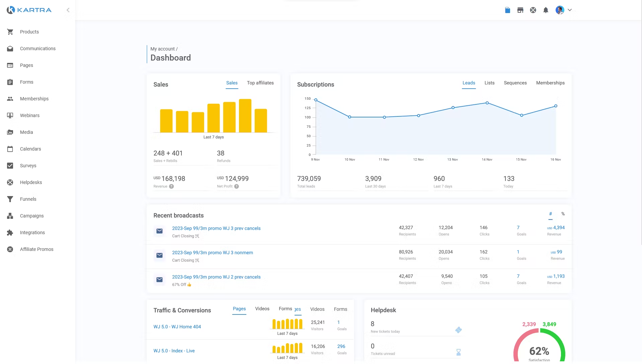Screen dimensions: 642x364
Task: Open the Products cart icon in sidebar
Action: click(x=10, y=32)
